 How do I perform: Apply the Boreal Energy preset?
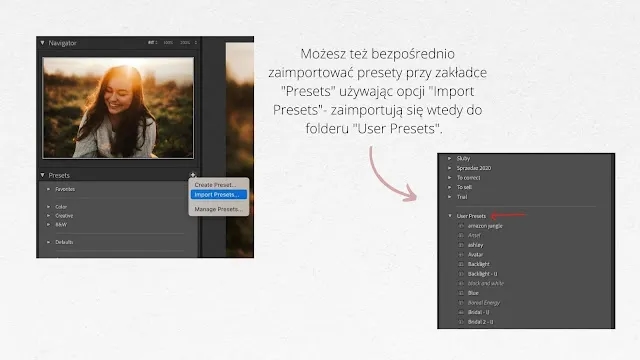tap(484, 303)
